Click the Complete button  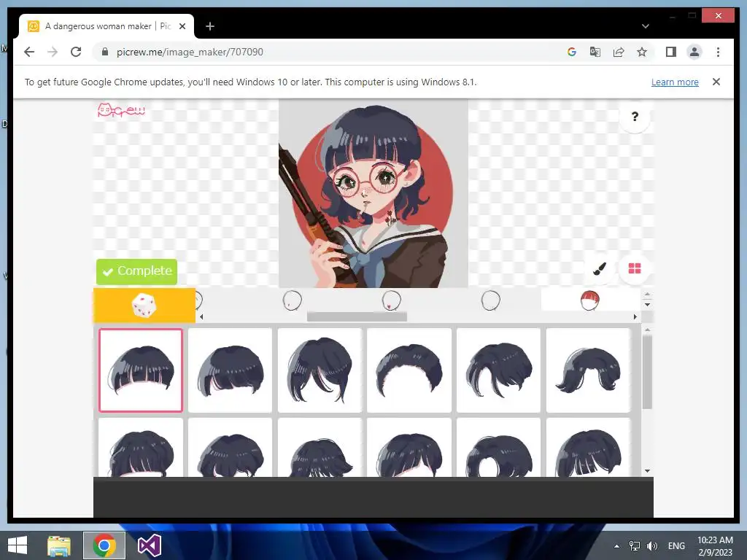point(136,271)
